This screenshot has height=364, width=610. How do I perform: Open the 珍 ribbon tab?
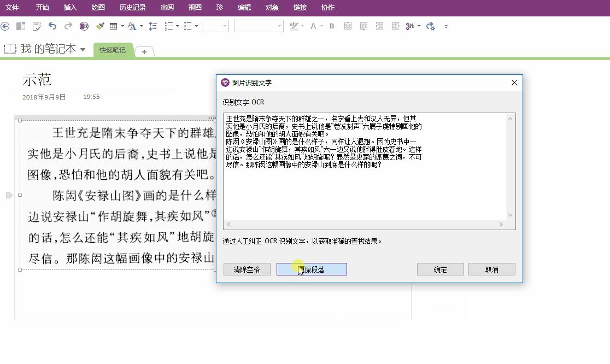(219, 8)
